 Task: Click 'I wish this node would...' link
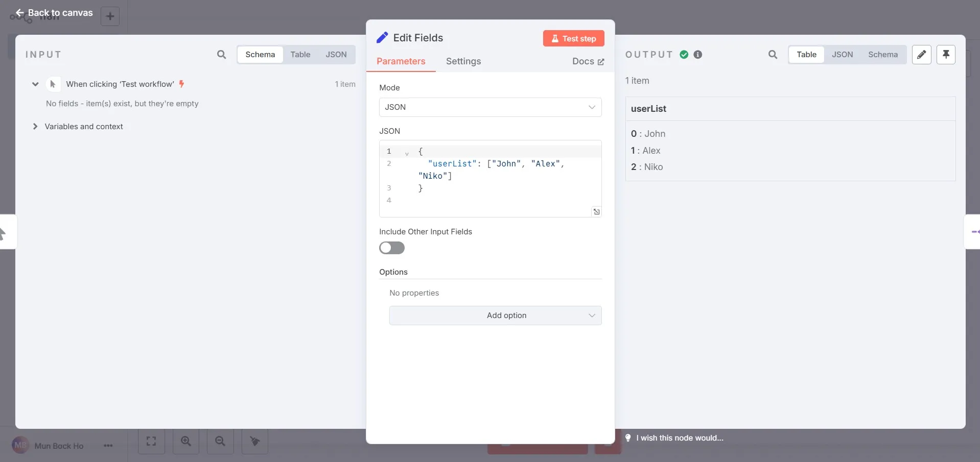680,438
